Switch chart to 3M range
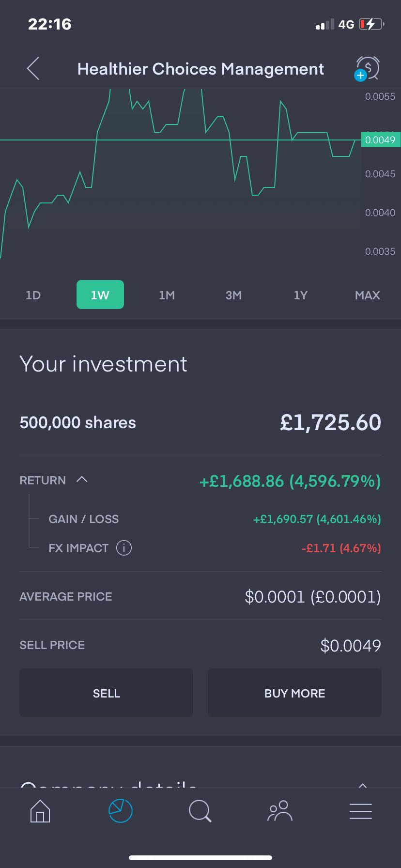The height and width of the screenshot is (868, 401). [233, 295]
